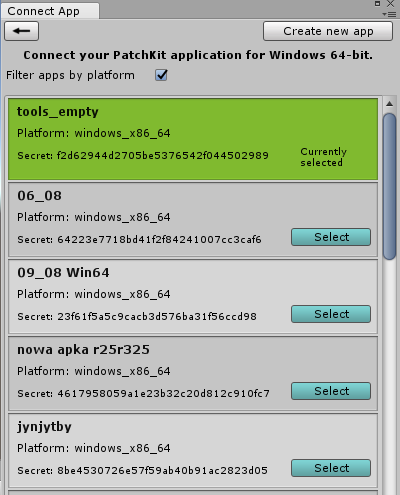Click Platform text under 09_08 Win64

(x=94, y=294)
